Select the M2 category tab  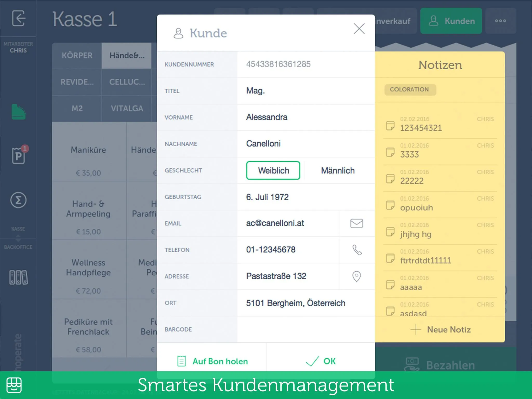77,109
